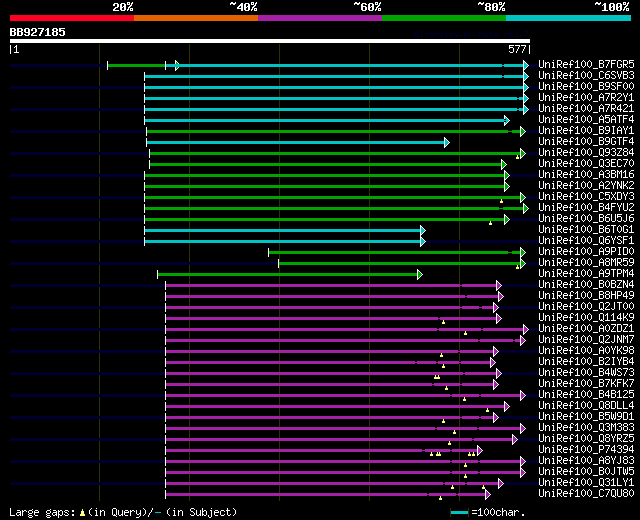Image resolution: width=640 pixels, height=520 pixels.
Task: Open the UniRef100_Q3EC70 label
Action: (x=586, y=164)
